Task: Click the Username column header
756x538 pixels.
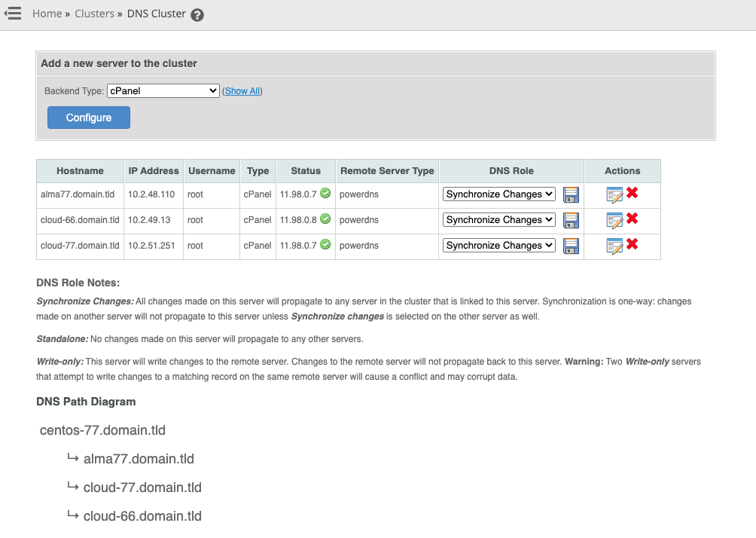Action: tap(212, 171)
